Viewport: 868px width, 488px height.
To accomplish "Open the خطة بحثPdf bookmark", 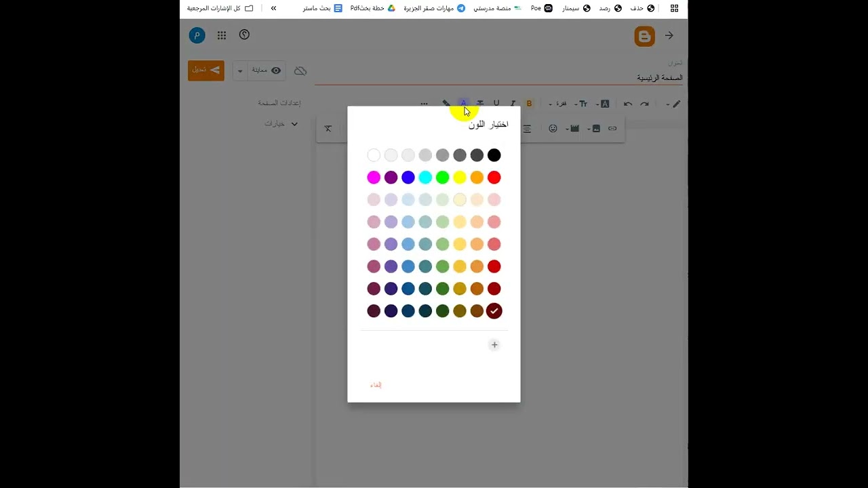I will [x=373, y=8].
